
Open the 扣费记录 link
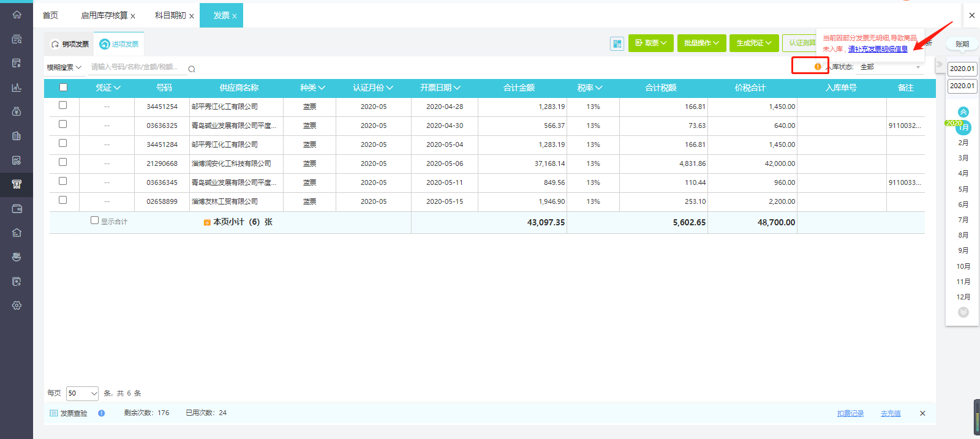(x=850, y=414)
